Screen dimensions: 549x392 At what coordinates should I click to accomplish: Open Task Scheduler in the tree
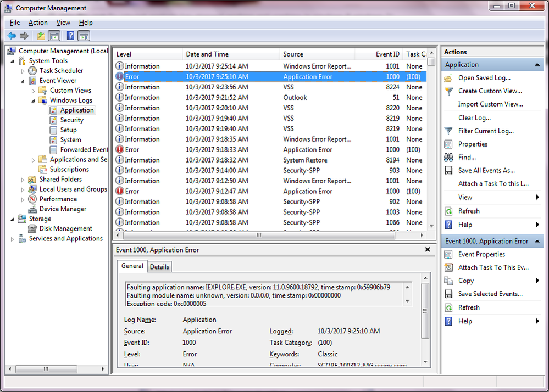click(x=61, y=71)
